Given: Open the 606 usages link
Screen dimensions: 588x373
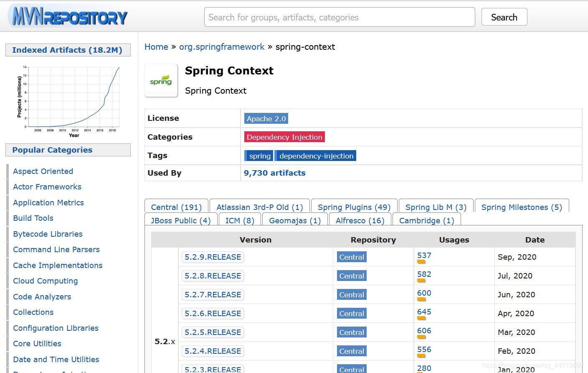Looking at the screenshot, I should [424, 331].
